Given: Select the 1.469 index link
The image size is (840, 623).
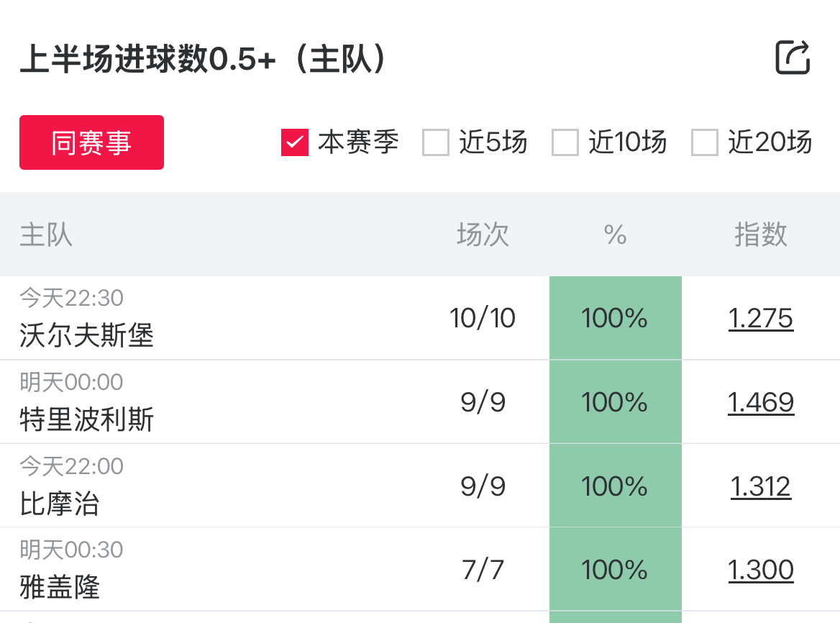Looking at the screenshot, I should pos(761,401).
